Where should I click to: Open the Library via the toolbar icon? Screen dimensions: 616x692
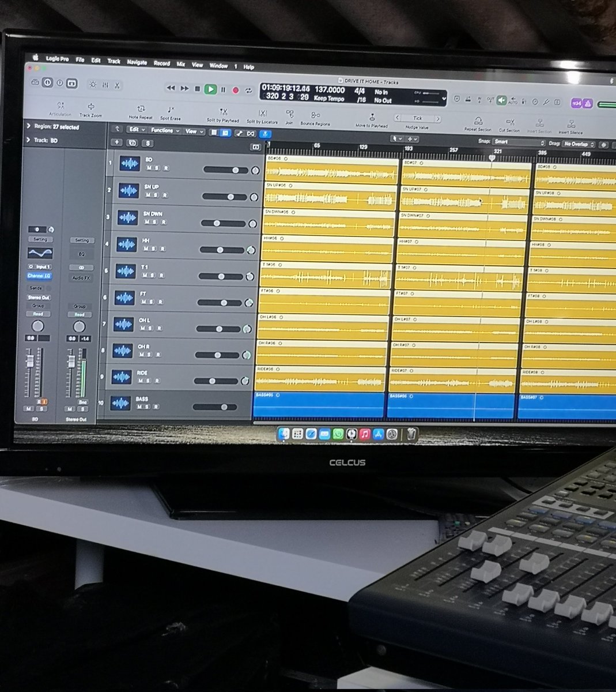tap(35, 83)
